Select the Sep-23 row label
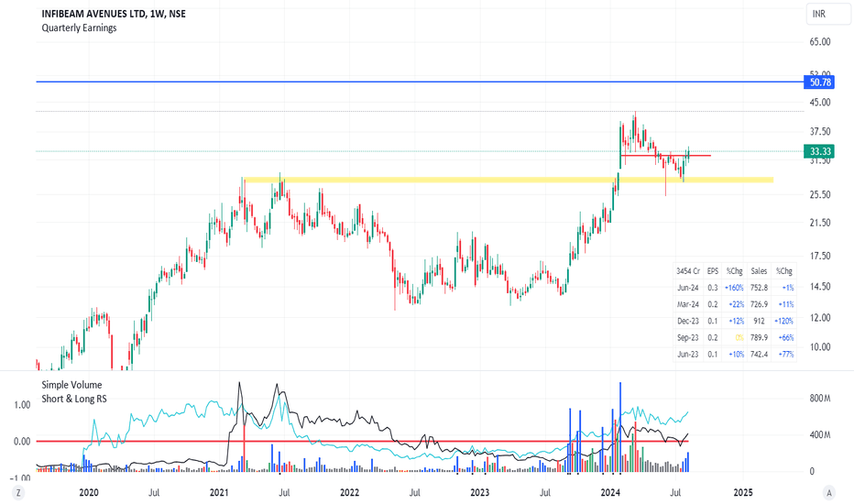Viewport: 854px width, 504px height. 688,338
